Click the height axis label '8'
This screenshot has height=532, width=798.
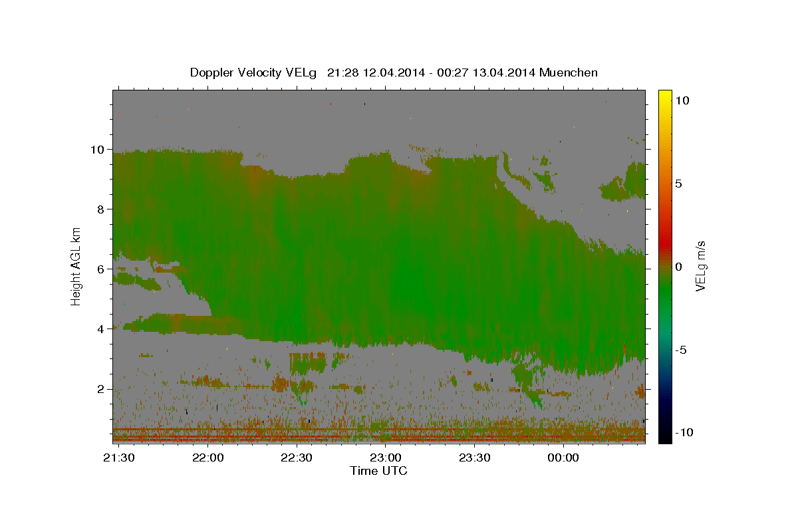102,209
